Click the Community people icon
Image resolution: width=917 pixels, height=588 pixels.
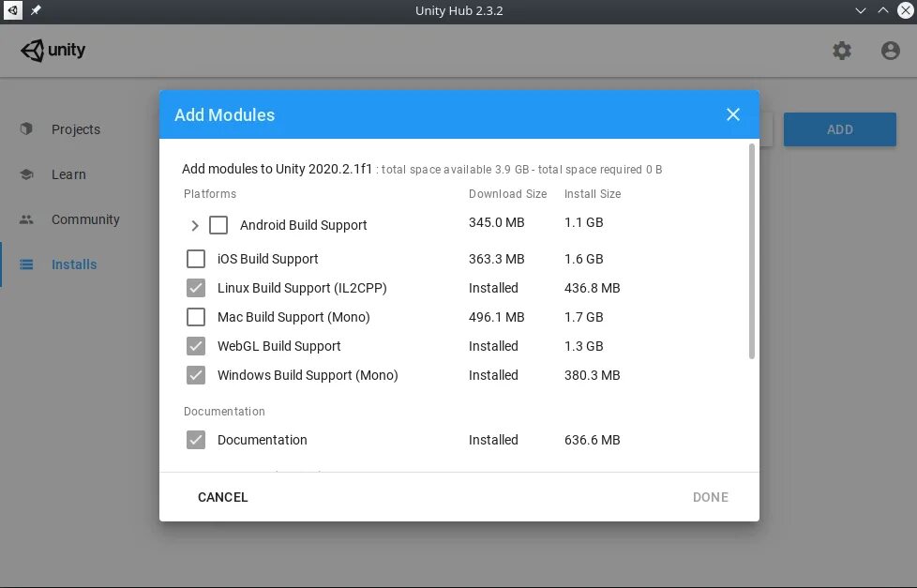[26, 219]
